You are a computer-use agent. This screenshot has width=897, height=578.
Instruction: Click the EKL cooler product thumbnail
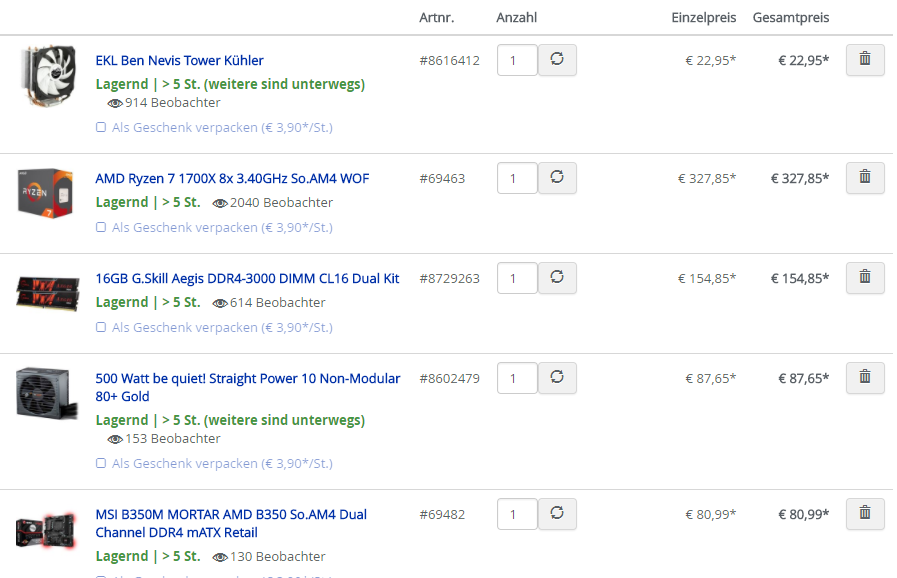click(x=47, y=76)
